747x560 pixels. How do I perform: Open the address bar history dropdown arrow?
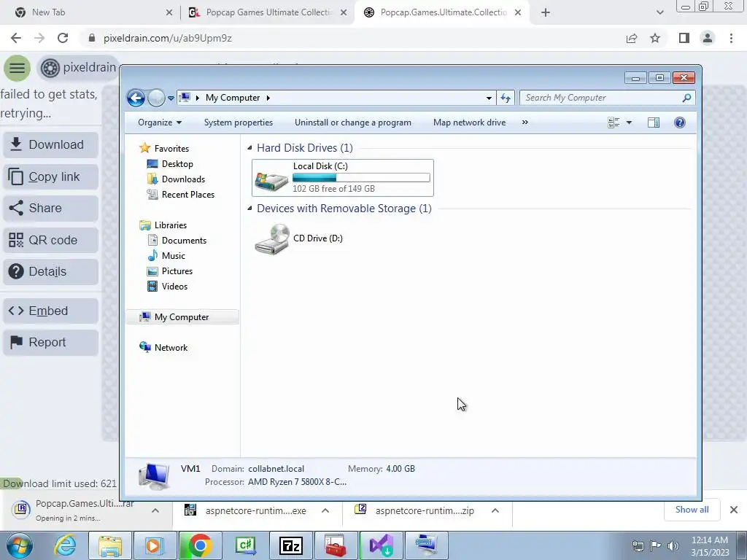489,98
